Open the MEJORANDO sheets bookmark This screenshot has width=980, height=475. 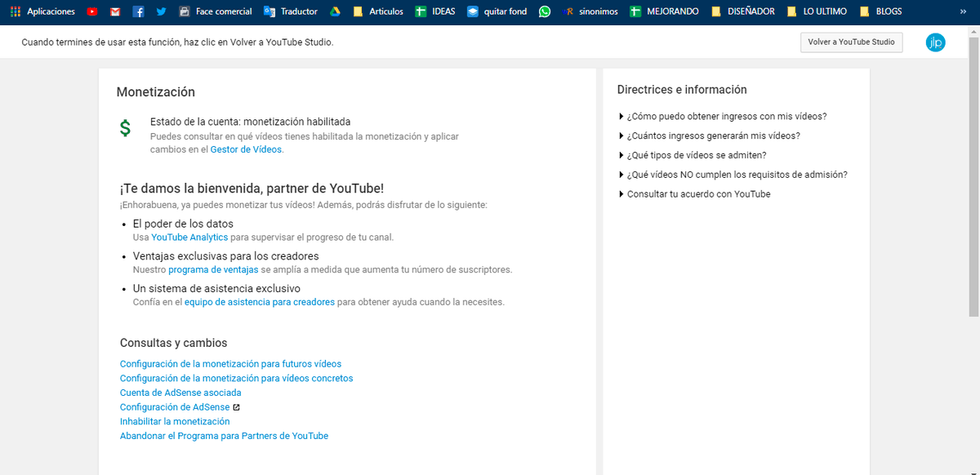[x=663, y=11]
